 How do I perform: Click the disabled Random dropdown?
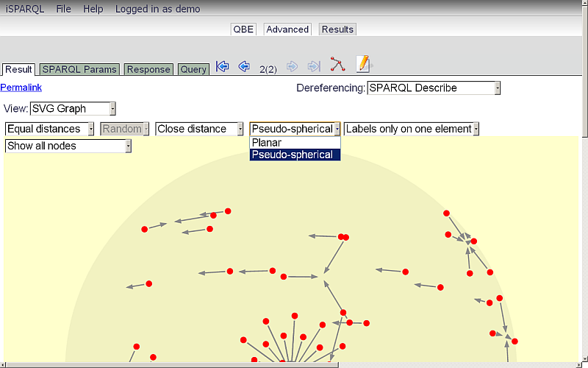tap(124, 129)
